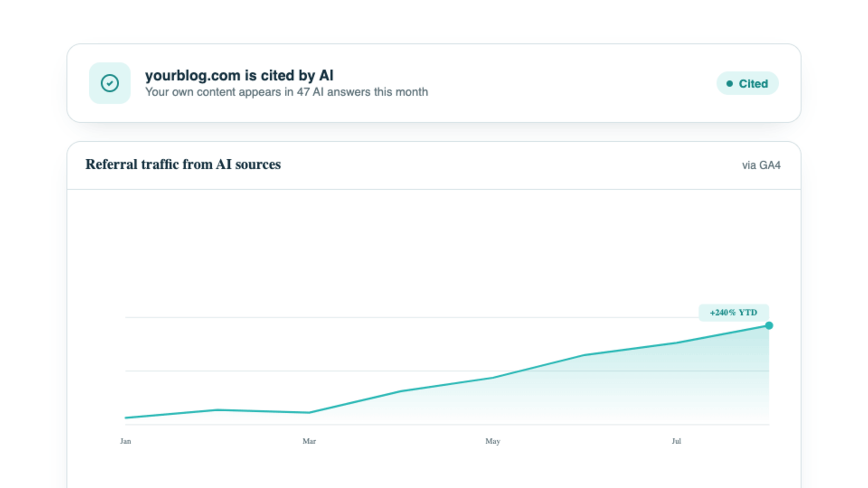Image resolution: width=868 pixels, height=488 pixels.
Task: Click the checkmark circle icon
Action: 110,83
